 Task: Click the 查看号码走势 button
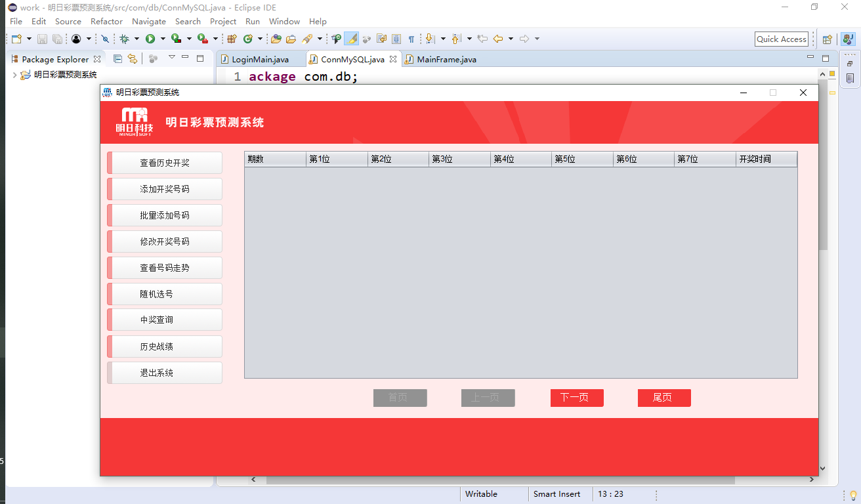tap(165, 268)
